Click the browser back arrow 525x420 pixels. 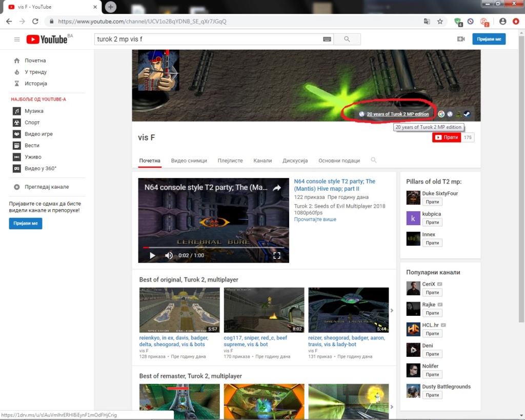tap(9, 22)
